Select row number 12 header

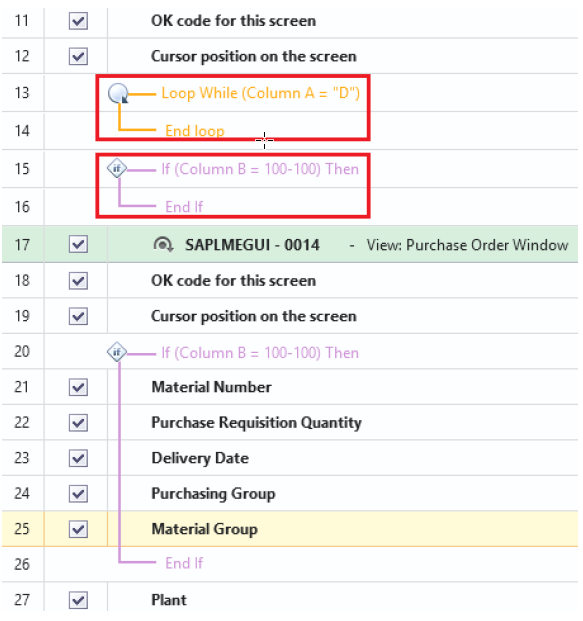click(22, 56)
